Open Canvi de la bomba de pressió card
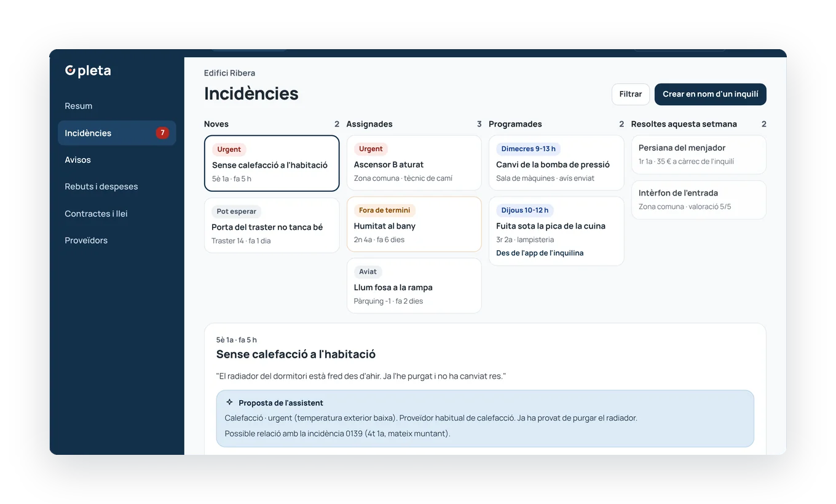Viewport: 836px width, 504px height. click(556, 163)
